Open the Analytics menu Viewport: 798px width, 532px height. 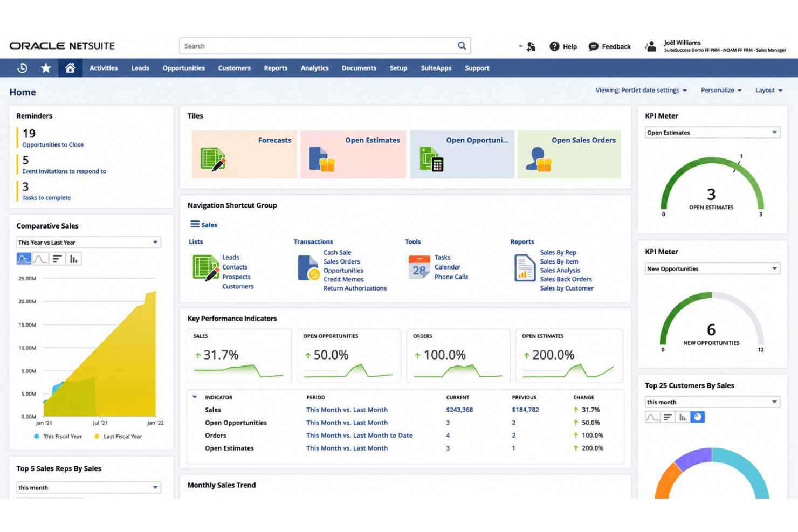[x=314, y=68]
